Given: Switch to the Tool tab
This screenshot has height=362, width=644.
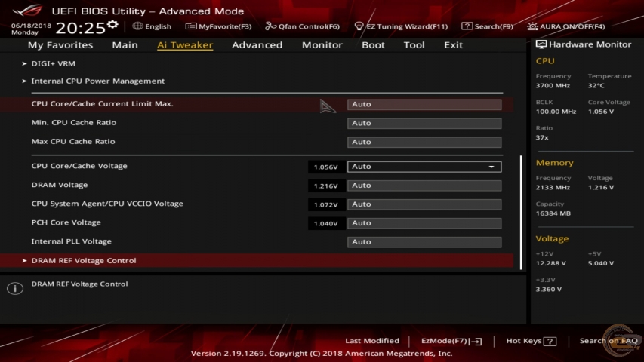Looking at the screenshot, I should coord(414,45).
